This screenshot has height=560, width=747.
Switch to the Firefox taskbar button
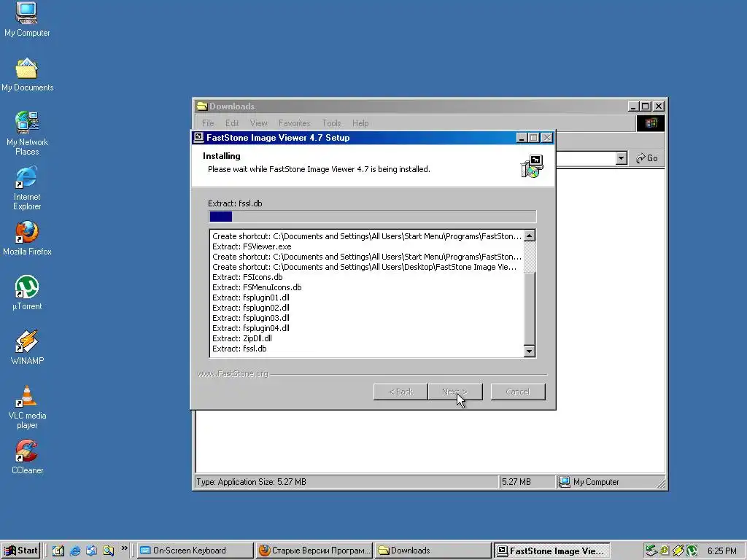click(314, 551)
